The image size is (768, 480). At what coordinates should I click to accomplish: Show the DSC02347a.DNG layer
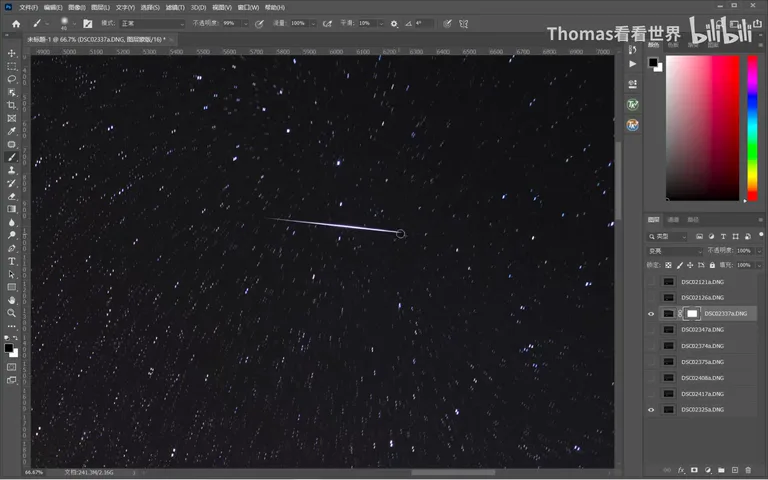(651, 330)
